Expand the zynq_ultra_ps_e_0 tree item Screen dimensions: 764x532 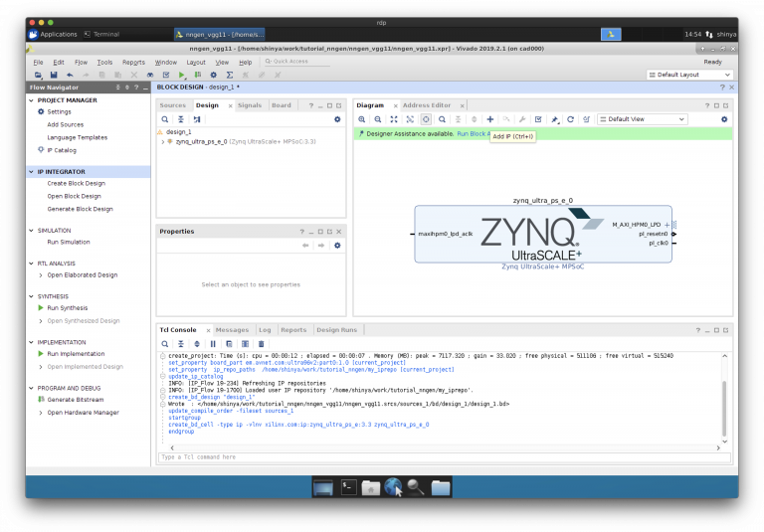point(162,142)
